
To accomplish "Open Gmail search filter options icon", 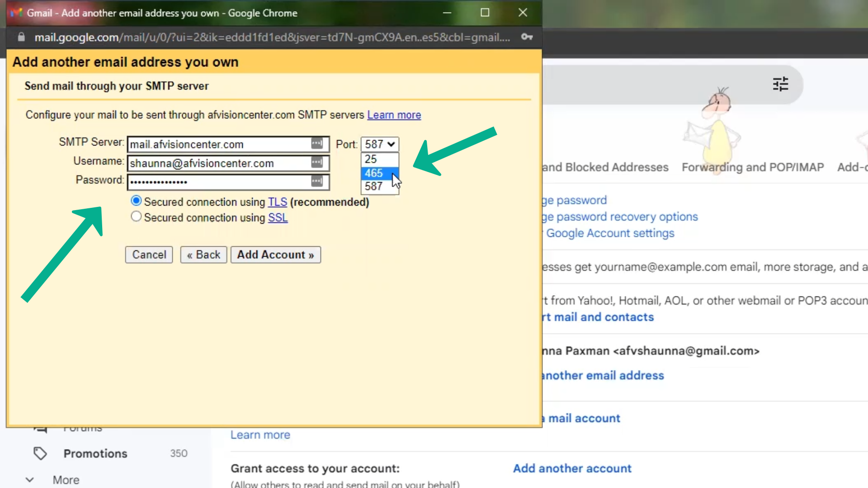I will (780, 84).
